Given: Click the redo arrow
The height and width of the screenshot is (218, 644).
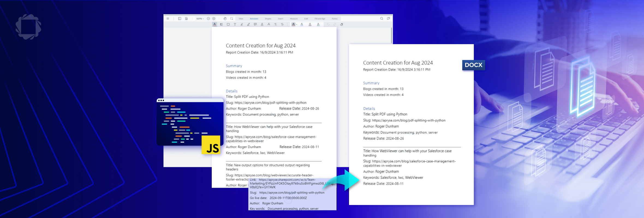Looking at the screenshot, I should pos(335,24).
